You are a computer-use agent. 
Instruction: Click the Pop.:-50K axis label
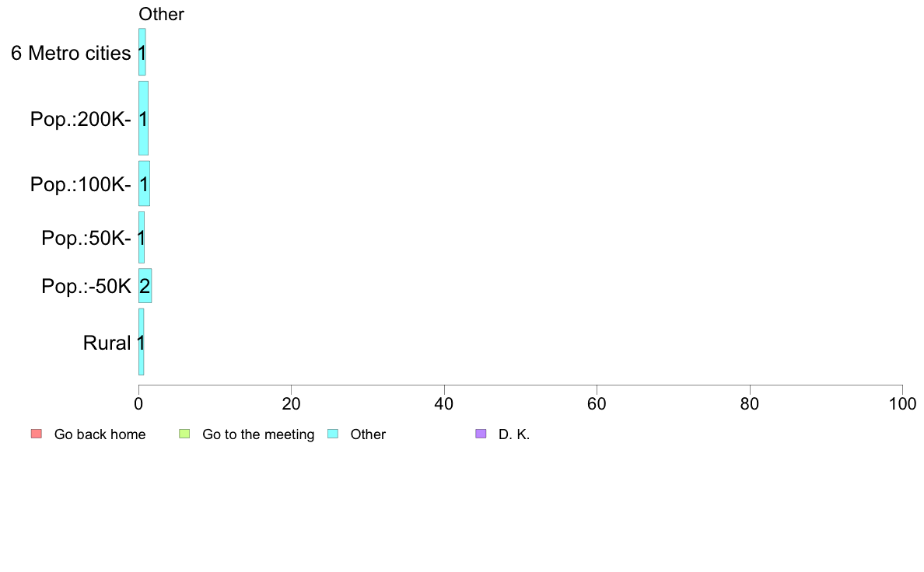pyautogui.click(x=86, y=286)
